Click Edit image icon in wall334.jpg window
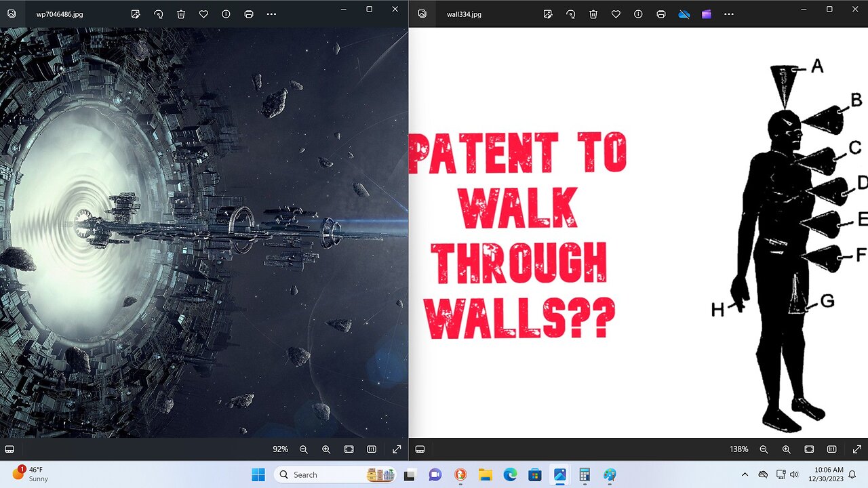 (548, 14)
